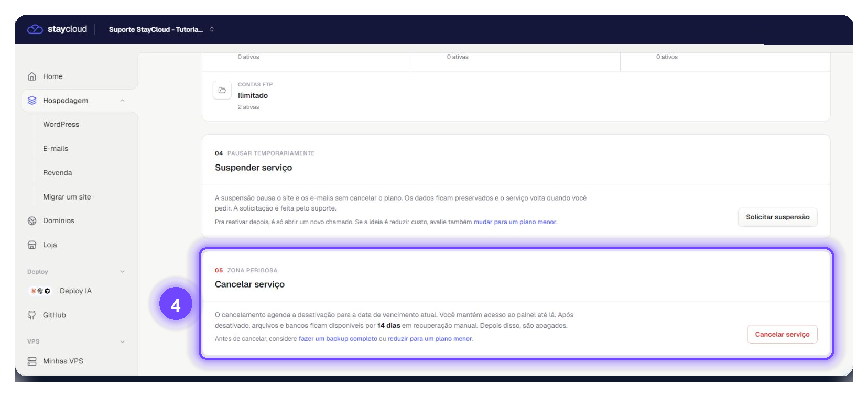
Task: Click the Domínios globe icon
Action: 32,221
